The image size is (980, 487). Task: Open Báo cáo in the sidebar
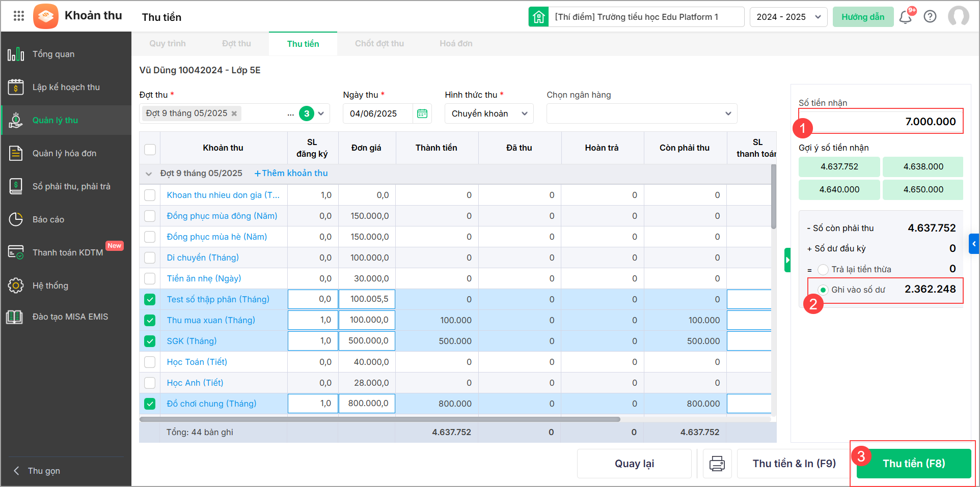(48, 219)
